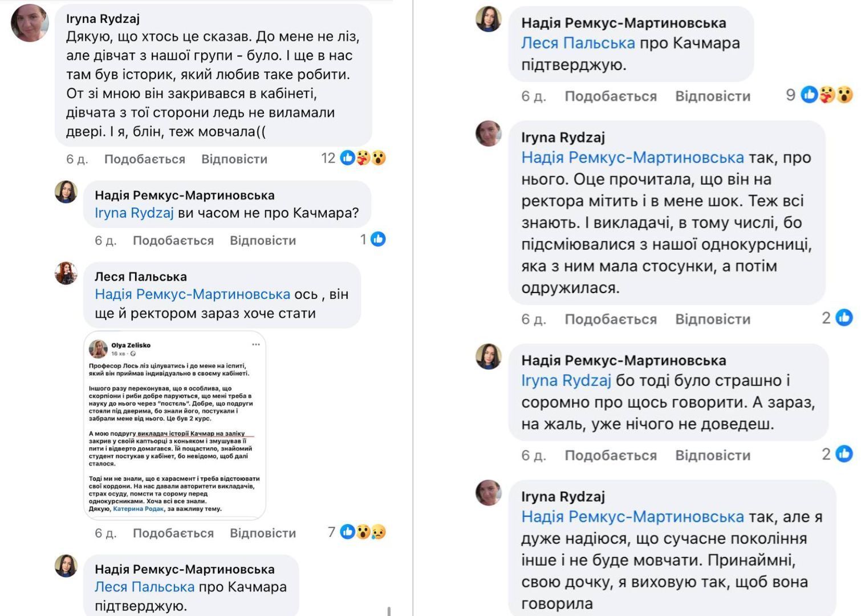Viewport: 861px width, 616px height.
Task: Click the like icon on the "так, про нього" comment
Action: click(x=844, y=318)
